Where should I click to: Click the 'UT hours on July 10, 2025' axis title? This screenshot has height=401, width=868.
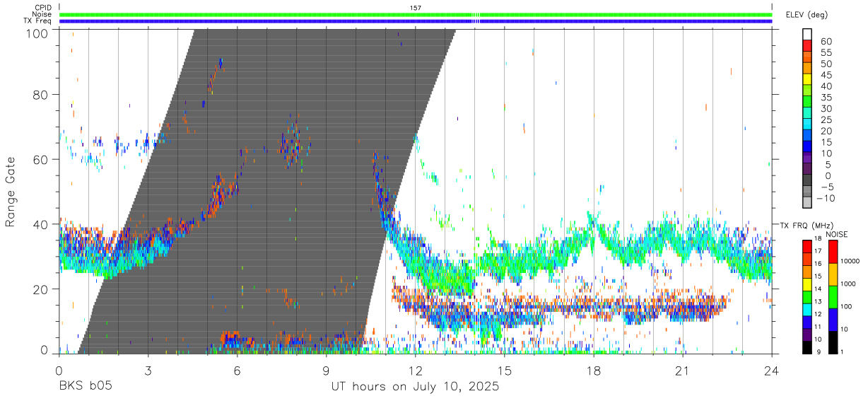(416, 386)
